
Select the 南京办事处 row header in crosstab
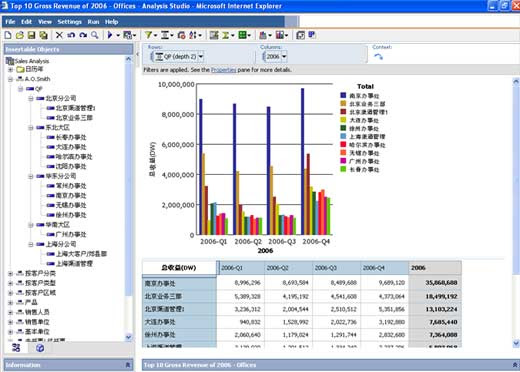pos(179,283)
